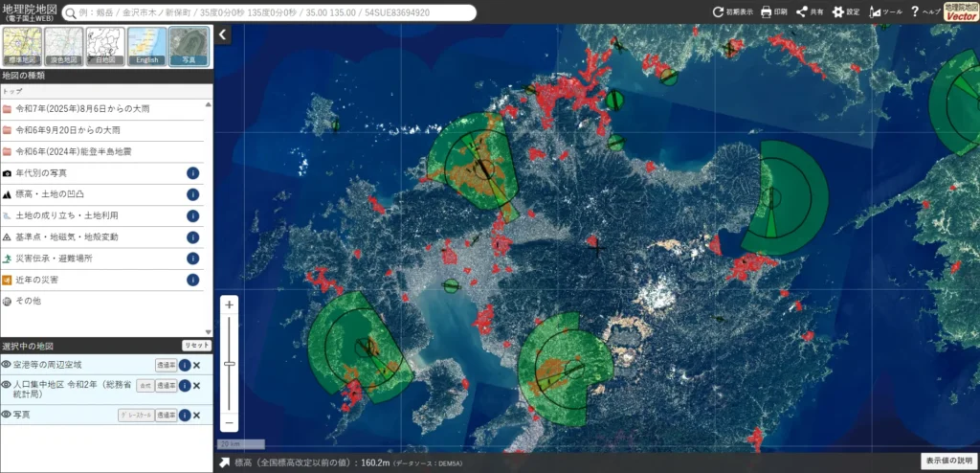The width and height of the screenshot is (980, 473).
Task: Toggle visibility of 空港等の周辺空域 layer
Action: coord(7,365)
